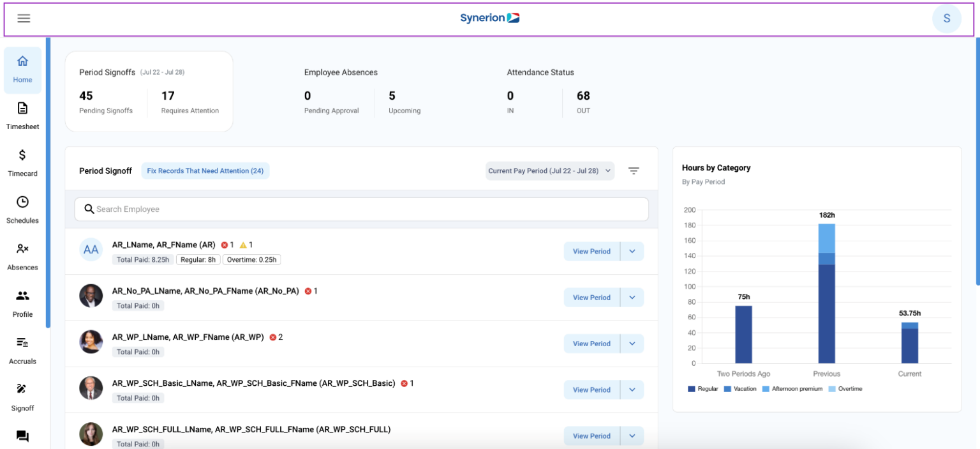Viewport: 980px width, 449px height.
Task: Open the chat icon at sidebar bottom
Action: [22, 436]
